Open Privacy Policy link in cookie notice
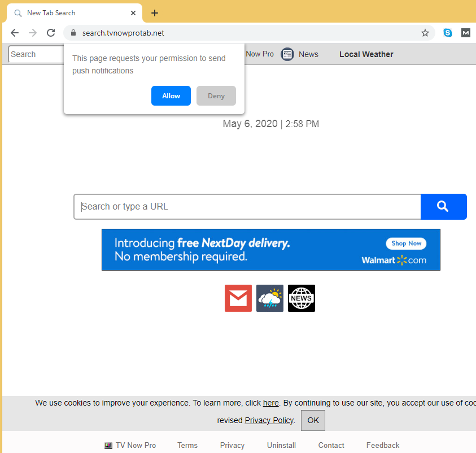Screen dimensions: 476x453 (269, 420)
